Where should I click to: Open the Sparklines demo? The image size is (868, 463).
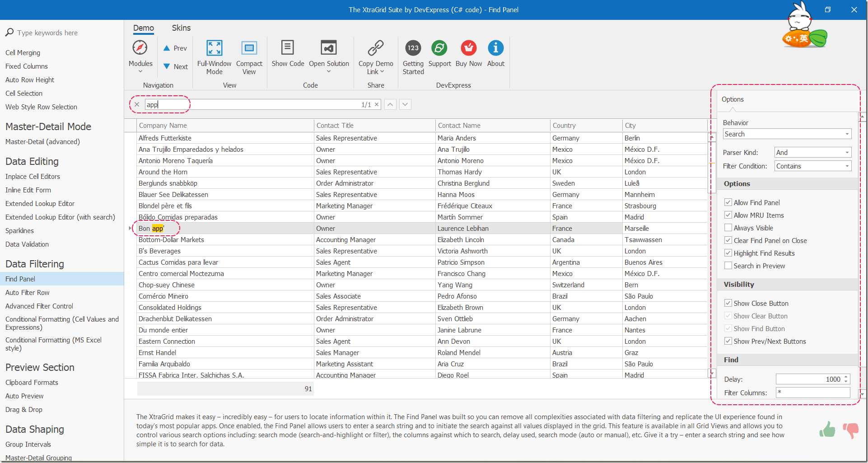point(19,231)
